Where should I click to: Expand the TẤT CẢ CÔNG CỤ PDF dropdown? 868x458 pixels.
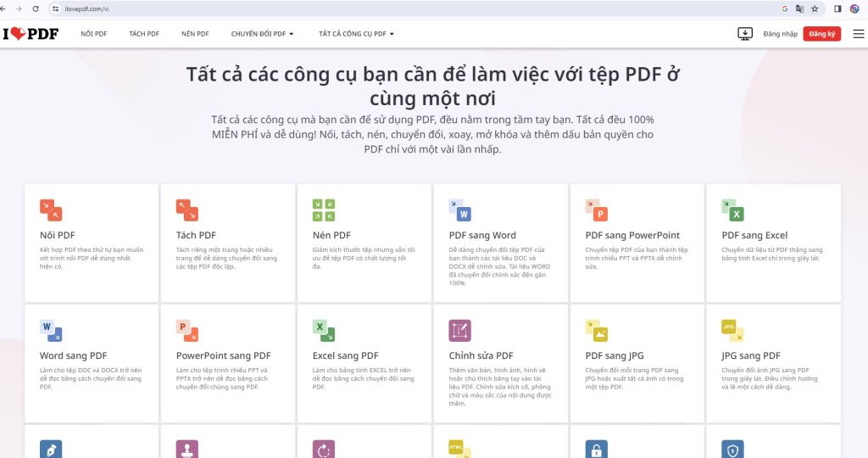357,34
